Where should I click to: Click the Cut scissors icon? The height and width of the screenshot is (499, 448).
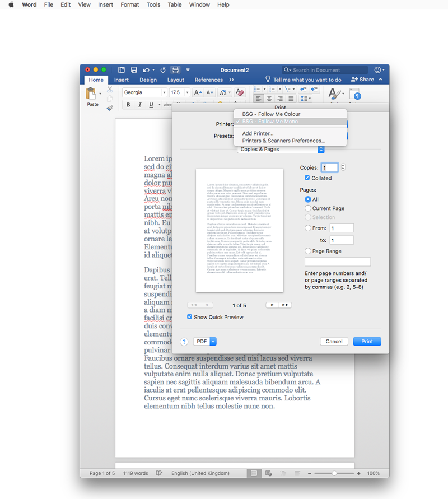[110, 90]
